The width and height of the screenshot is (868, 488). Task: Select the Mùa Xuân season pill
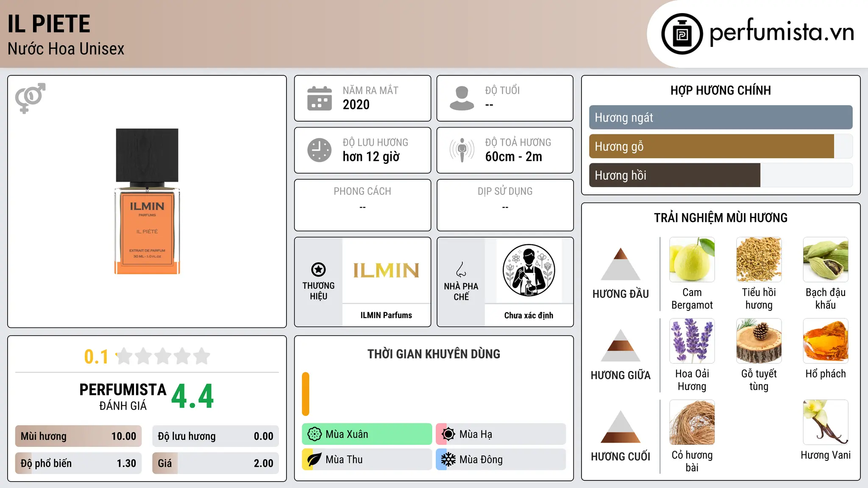[x=367, y=434]
